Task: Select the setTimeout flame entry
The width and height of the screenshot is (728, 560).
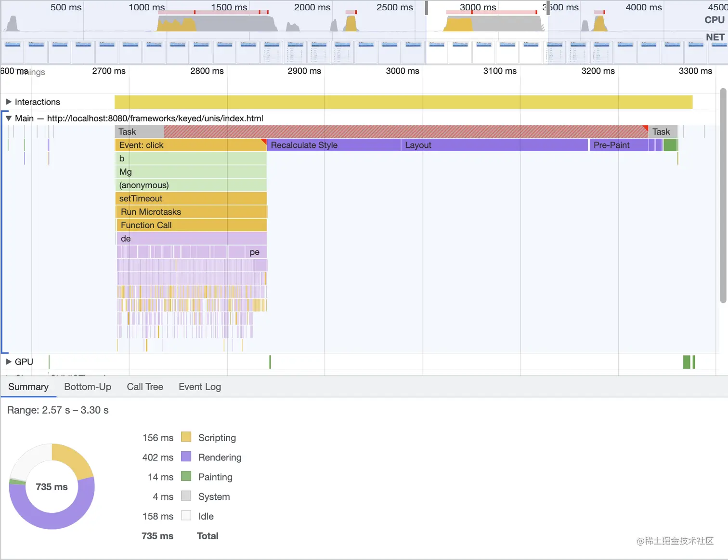Action: tap(191, 198)
